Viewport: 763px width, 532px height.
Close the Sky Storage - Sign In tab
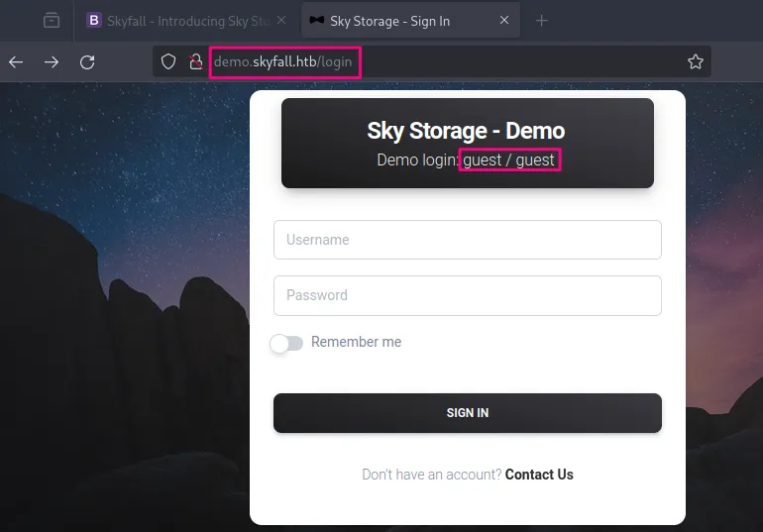click(x=504, y=20)
